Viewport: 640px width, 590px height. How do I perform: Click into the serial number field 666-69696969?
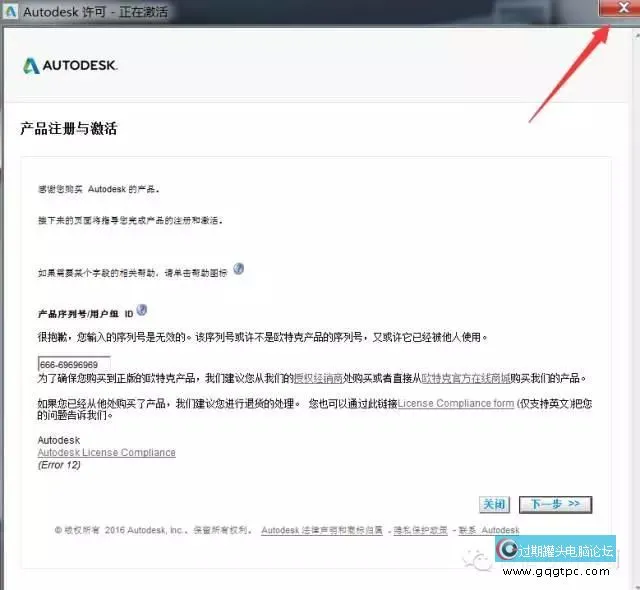[x=74, y=364]
